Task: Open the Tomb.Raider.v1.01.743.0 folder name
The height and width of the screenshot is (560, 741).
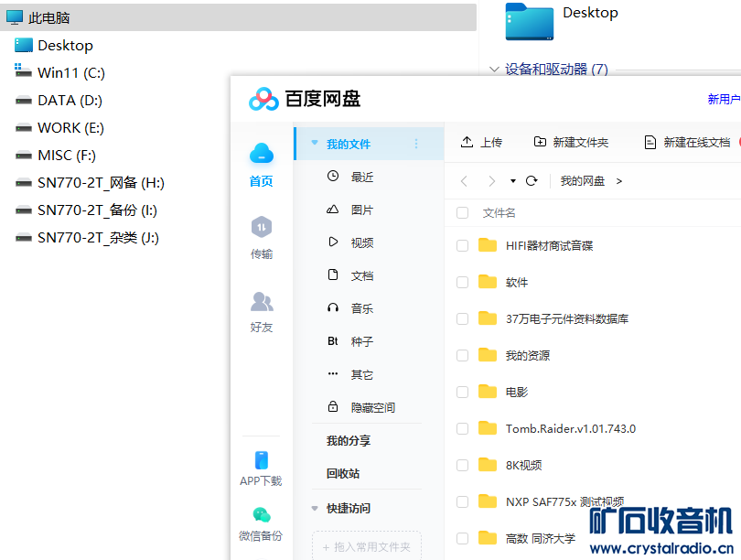Action: [x=571, y=428]
